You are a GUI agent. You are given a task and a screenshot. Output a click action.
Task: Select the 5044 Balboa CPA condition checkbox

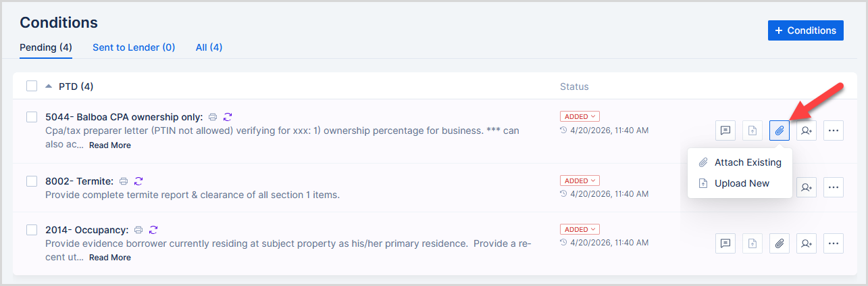click(x=32, y=117)
